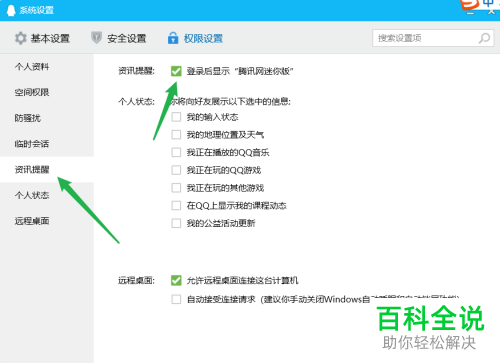
Task: Select 空间权限 in the sidebar
Action: point(47,92)
